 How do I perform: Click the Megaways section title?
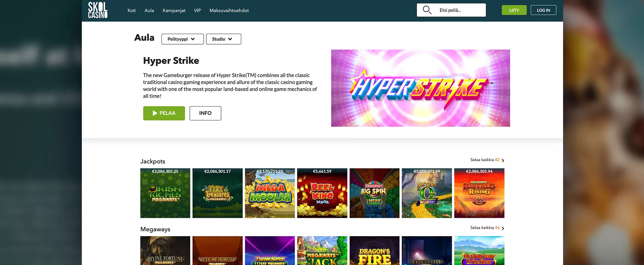(155, 230)
